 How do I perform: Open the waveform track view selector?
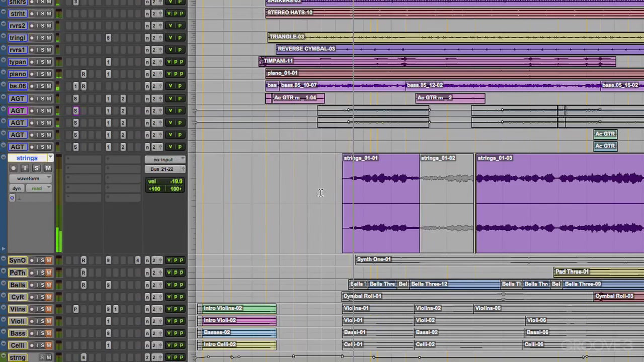click(31, 178)
